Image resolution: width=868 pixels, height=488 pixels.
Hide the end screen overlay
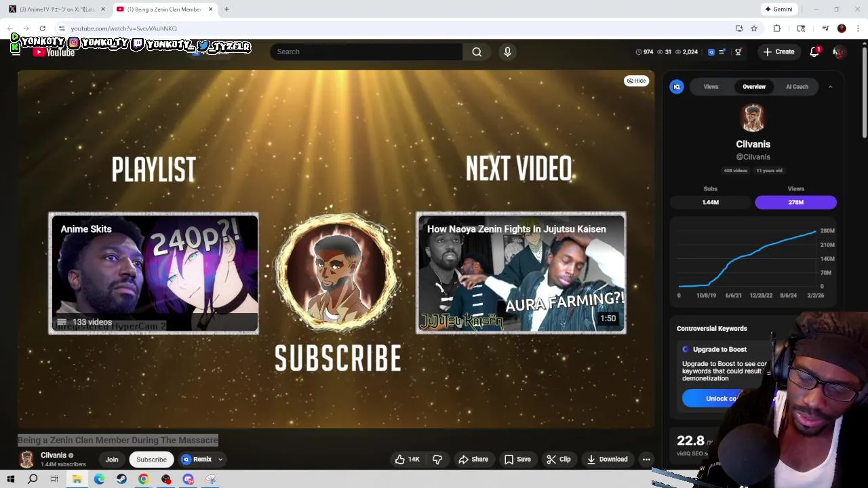[636, 81]
